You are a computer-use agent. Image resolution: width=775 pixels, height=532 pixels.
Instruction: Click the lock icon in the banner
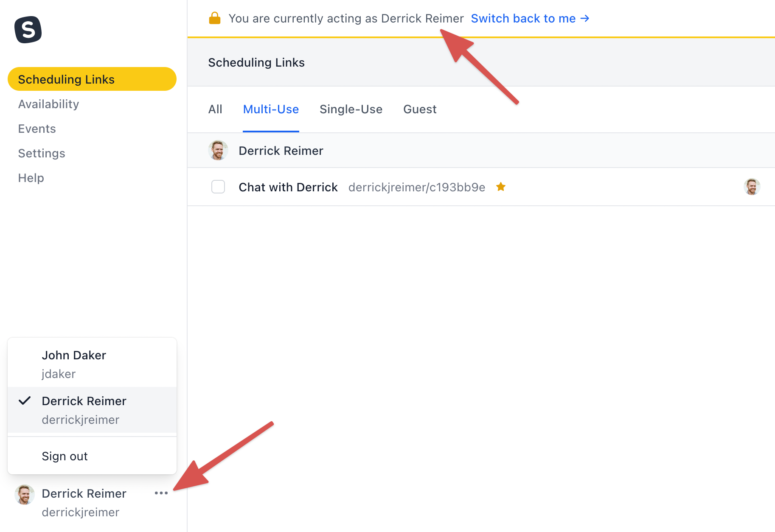pyautogui.click(x=215, y=18)
